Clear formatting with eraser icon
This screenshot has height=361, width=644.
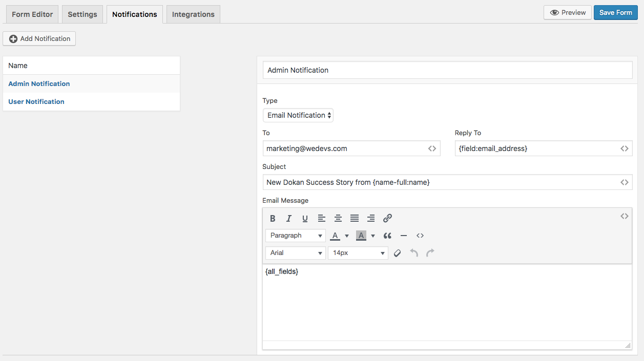click(x=397, y=253)
